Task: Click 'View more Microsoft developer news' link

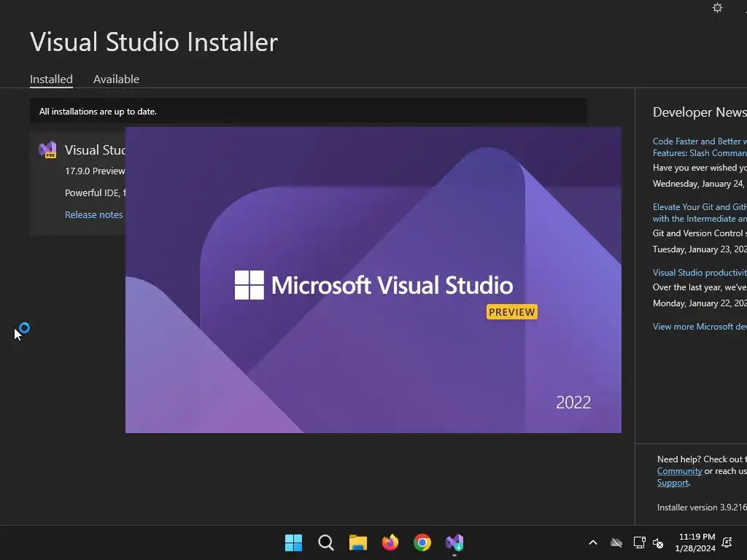Action: coord(700,326)
